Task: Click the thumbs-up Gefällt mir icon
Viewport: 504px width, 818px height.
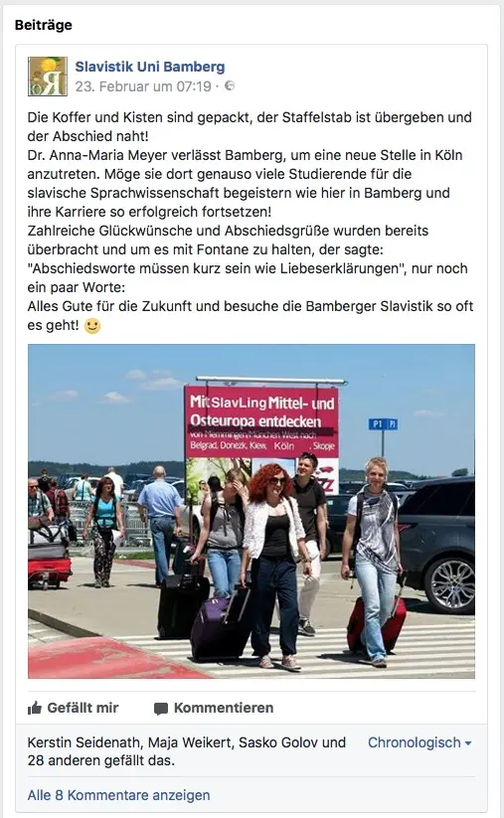Action: tap(35, 708)
